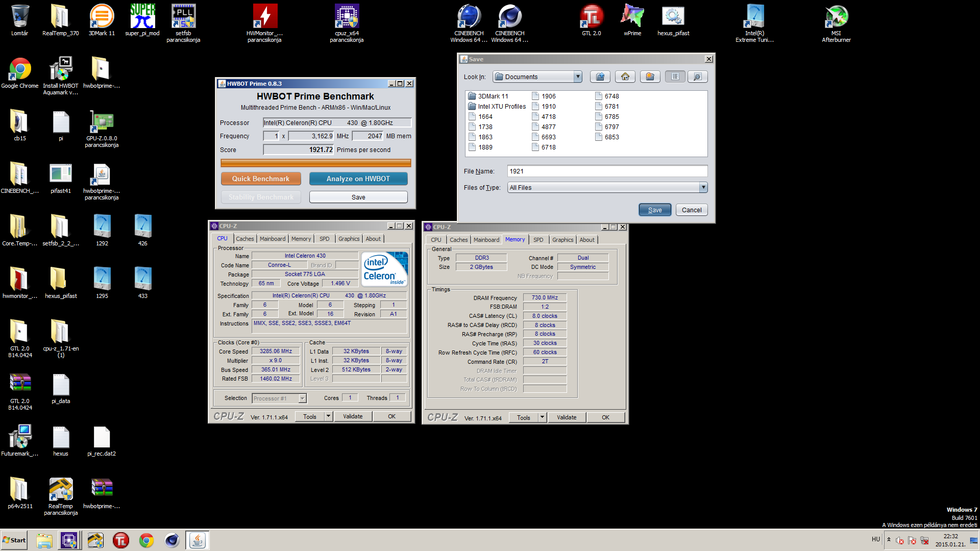Click the Save button in Save dialog
The height and width of the screenshot is (551, 980).
click(655, 210)
